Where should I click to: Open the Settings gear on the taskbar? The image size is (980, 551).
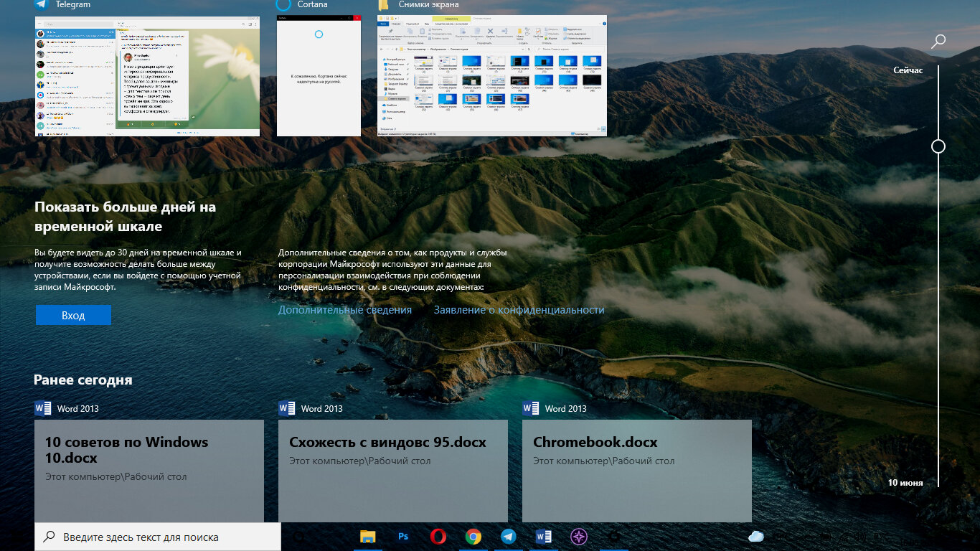pyautogui.click(x=613, y=536)
